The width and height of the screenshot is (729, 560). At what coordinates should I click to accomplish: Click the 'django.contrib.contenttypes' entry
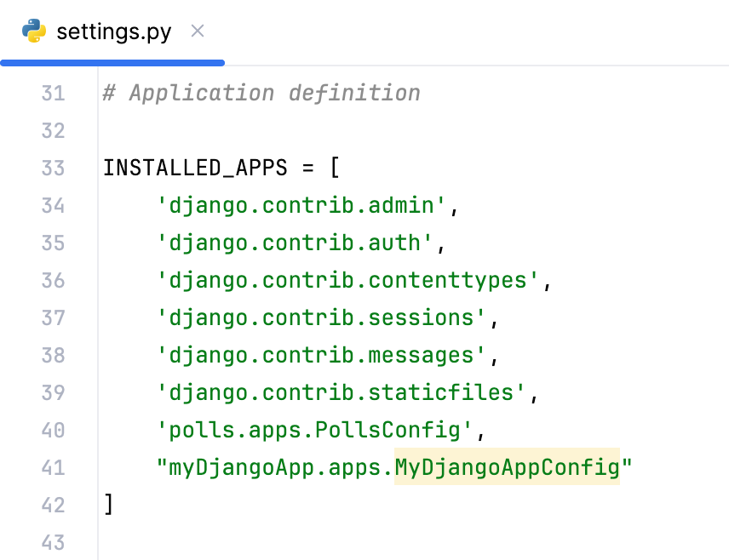(x=349, y=280)
